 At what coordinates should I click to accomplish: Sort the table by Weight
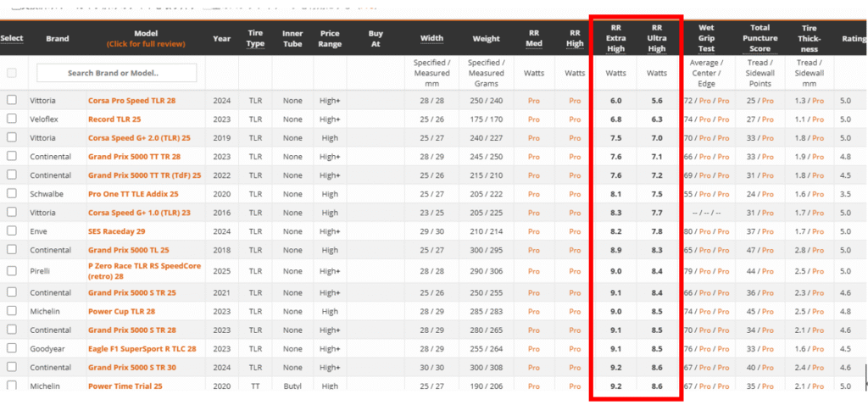tap(486, 38)
